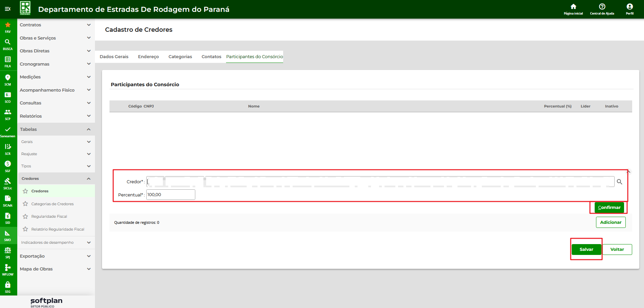Screen dimensions: 644x308
Task: Collapse the Tabelas section
Action: (56, 129)
